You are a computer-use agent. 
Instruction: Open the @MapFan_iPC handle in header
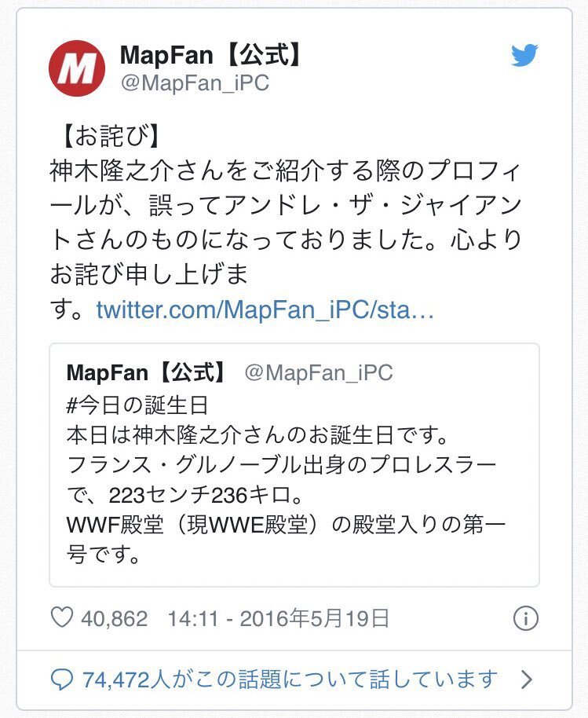195,83
